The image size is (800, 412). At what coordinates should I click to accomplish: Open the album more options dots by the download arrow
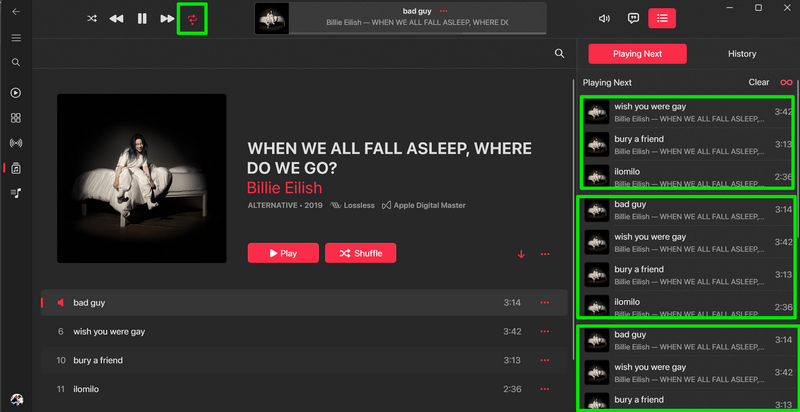tap(545, 254)
